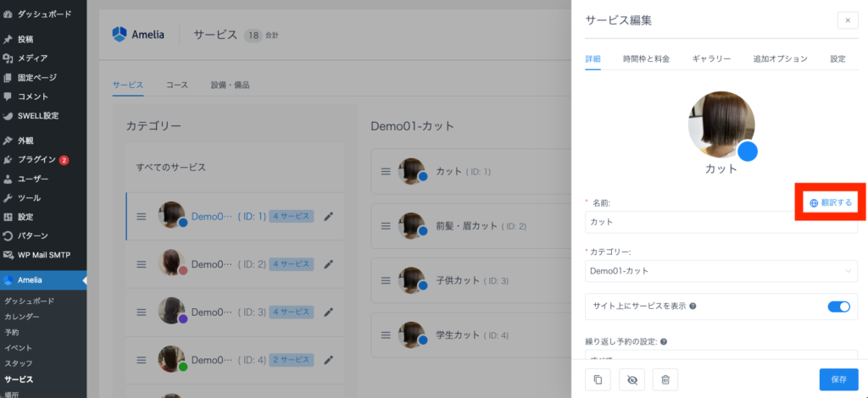Screen dimensions: 868x398
Task: Open the 繰り返し予約の設定 dropdown
Action: click(x=721, y=360)
